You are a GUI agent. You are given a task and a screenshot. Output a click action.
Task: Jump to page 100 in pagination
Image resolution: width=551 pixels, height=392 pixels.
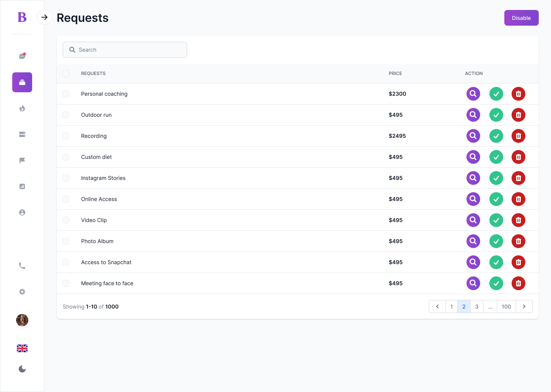(506, 306)
